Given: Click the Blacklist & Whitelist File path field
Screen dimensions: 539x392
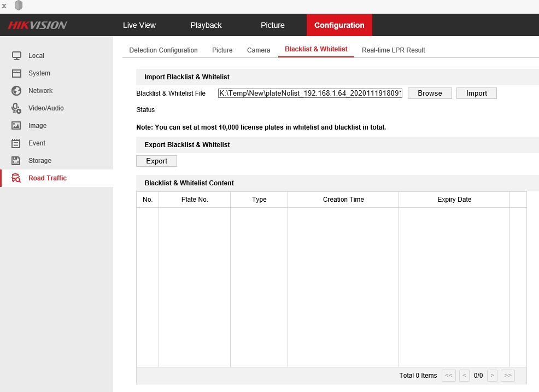Looking at the screenshot, I should pyautogui.click(x=310, y=93).
